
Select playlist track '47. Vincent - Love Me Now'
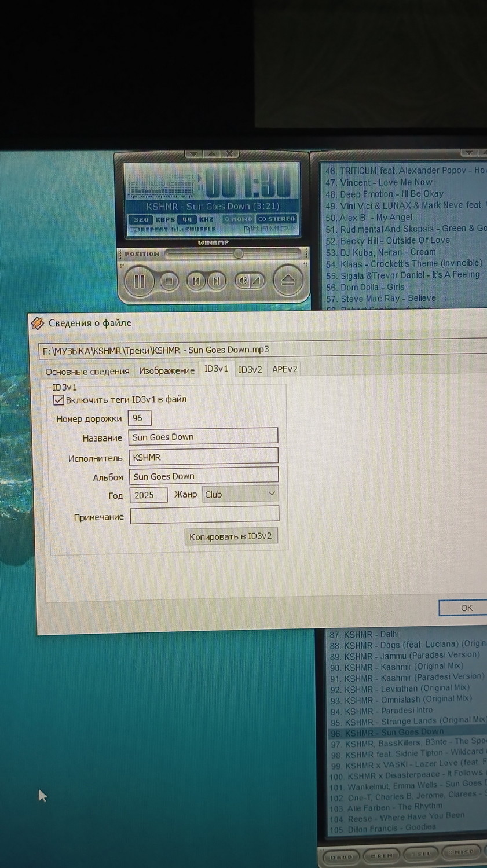pos(379,182)
